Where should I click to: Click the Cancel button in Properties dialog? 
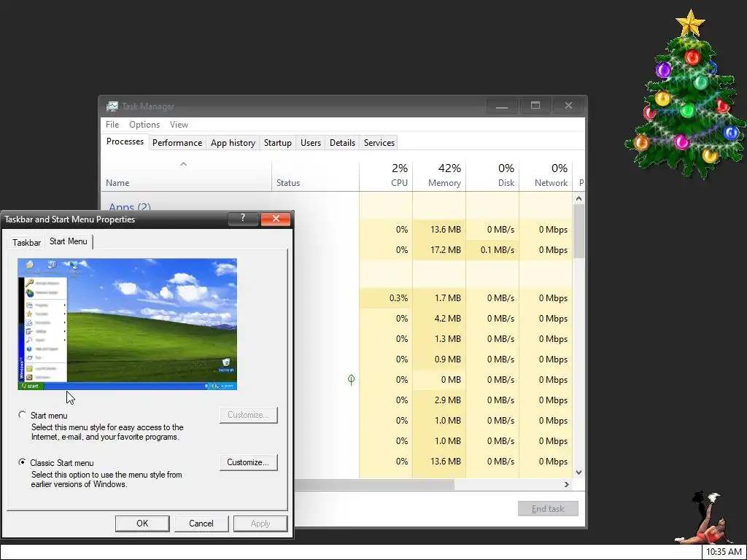tap(201, 524)
